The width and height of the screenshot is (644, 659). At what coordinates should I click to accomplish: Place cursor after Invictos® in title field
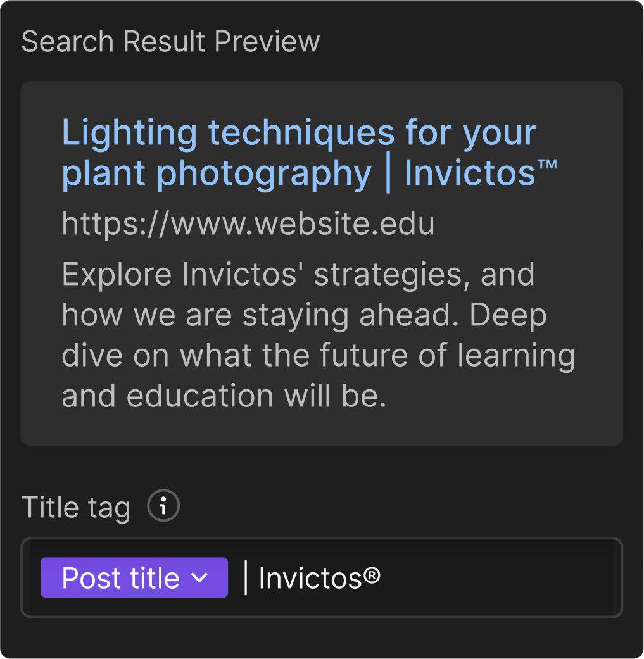(383, 579)
